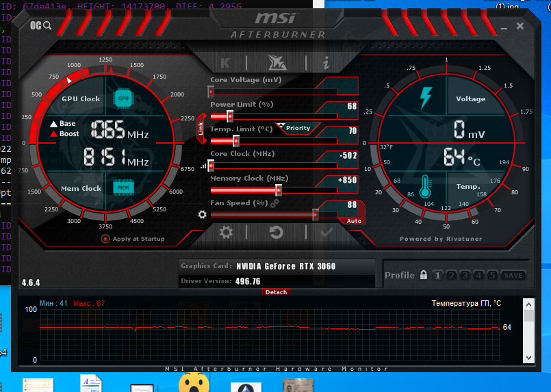Click the Power Limit slider handle
The width and height of the screenshot is (551, 392).
point(230,116)
